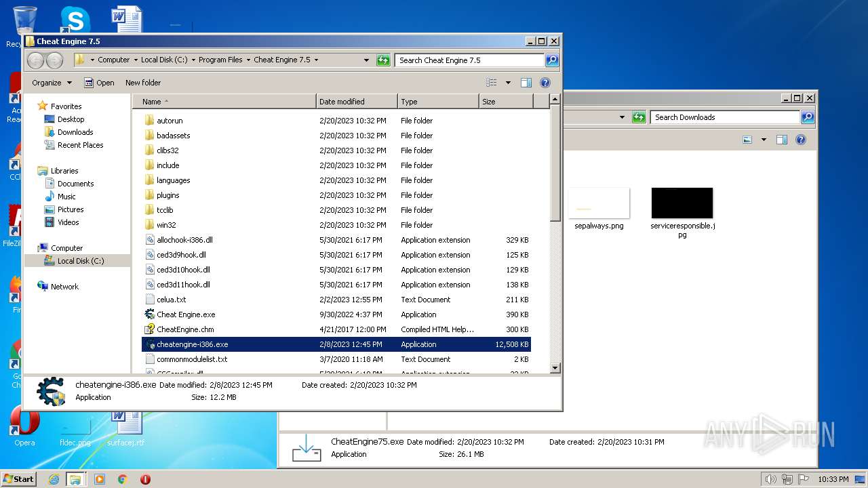Click the help icon in the Downloads window
The width and height of the screenshot is (868, 488).
click(801, 140)
